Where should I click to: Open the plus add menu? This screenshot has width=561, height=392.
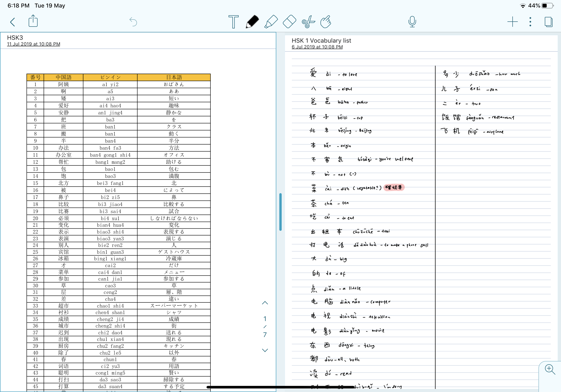coord(512,22)
